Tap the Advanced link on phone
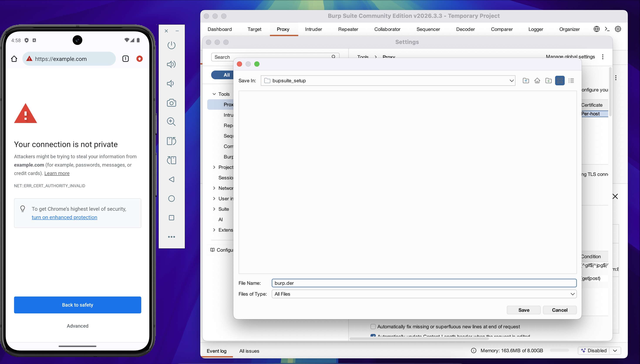Viewport: 640px width, 364px height. click(x=77, y=326)
